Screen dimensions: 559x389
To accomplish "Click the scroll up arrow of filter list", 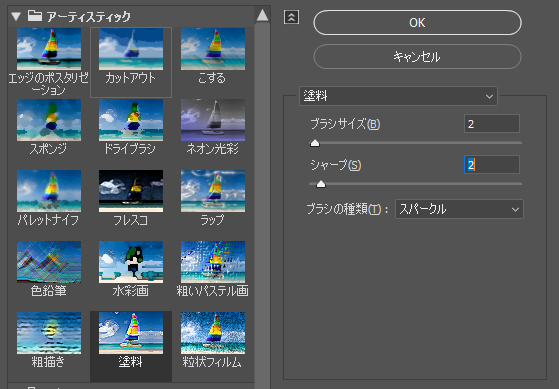I will [262, 15].
